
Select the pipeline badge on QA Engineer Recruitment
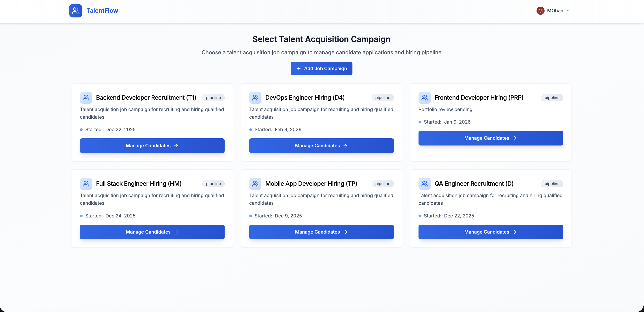tap(552, 184)
